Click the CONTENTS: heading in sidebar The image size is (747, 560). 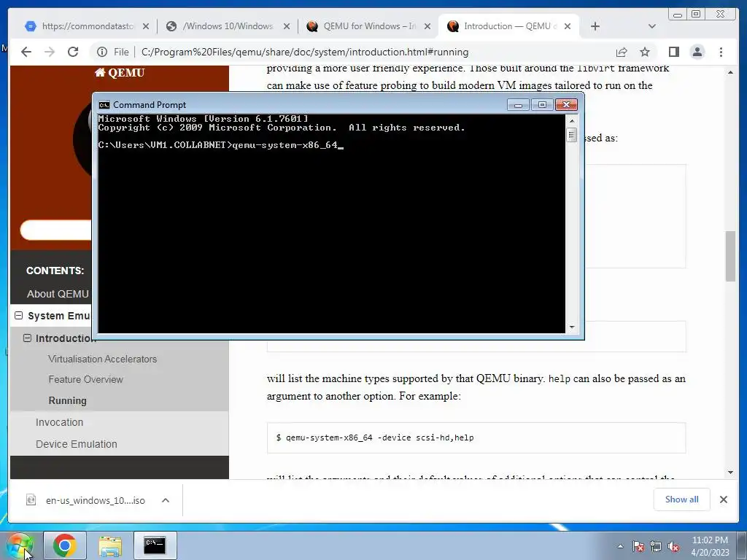tap(55, 271)
